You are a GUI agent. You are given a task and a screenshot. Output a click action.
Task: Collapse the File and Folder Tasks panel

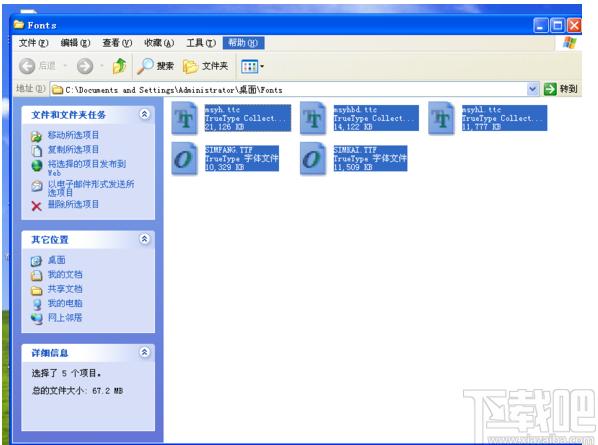(145, 114)
